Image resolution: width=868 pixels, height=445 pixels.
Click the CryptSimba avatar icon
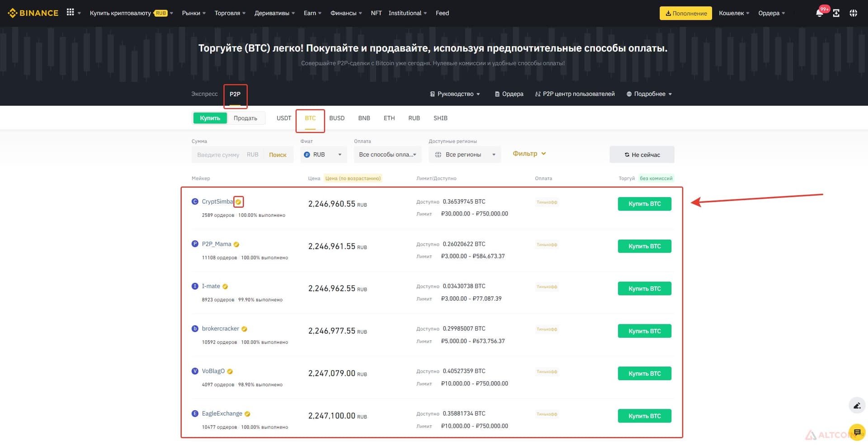[x=195, y=201]
